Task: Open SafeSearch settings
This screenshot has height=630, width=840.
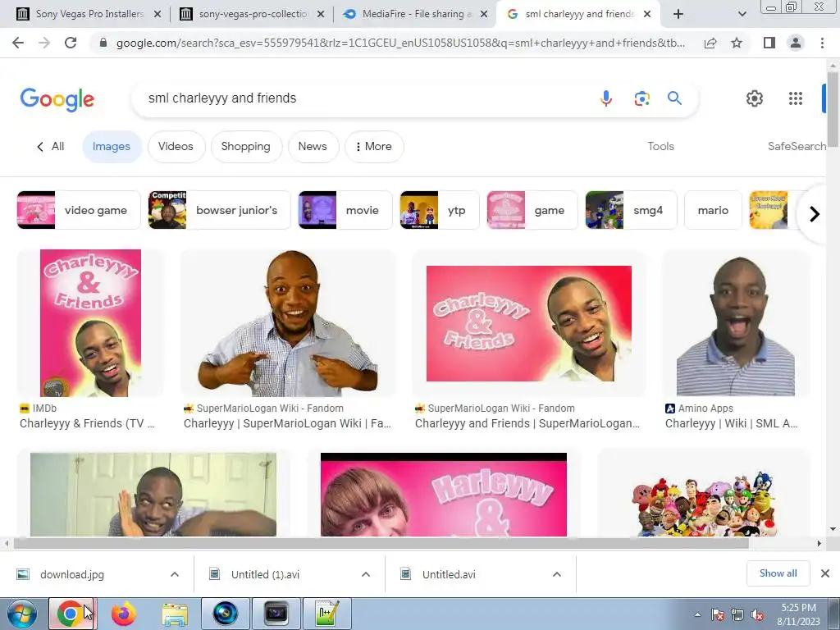Action: coord(797,146)
